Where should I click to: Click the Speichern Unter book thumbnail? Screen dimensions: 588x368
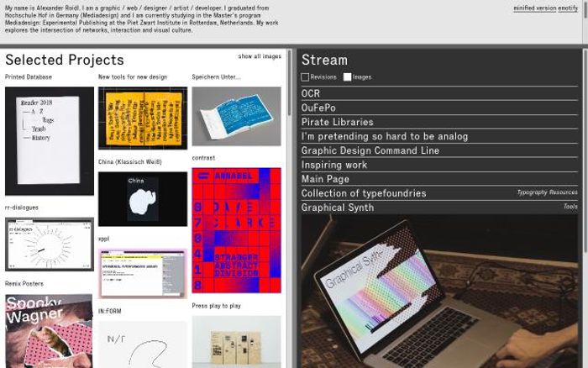coord(236,116)
